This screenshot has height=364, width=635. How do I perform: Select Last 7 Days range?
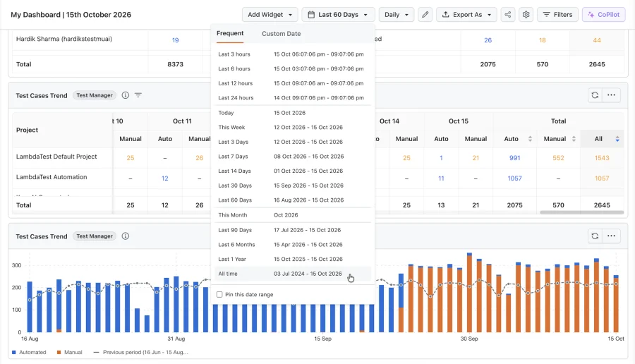click(292, 157)
